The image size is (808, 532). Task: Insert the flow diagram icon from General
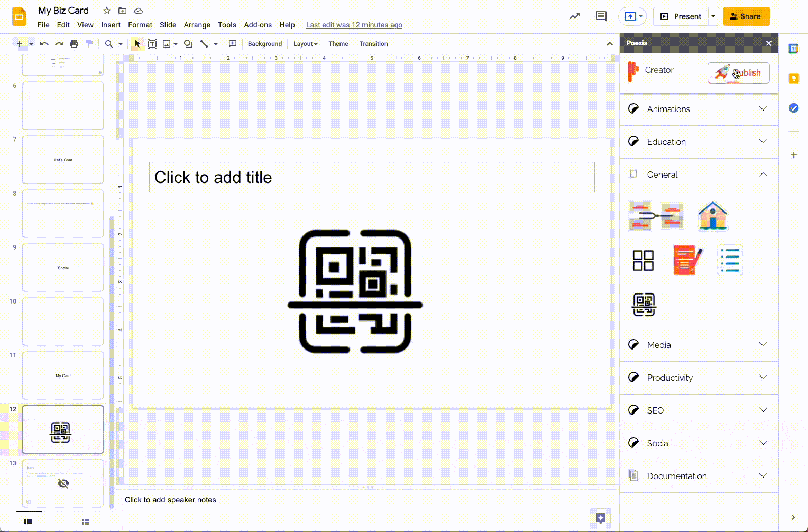pos(656,216)
